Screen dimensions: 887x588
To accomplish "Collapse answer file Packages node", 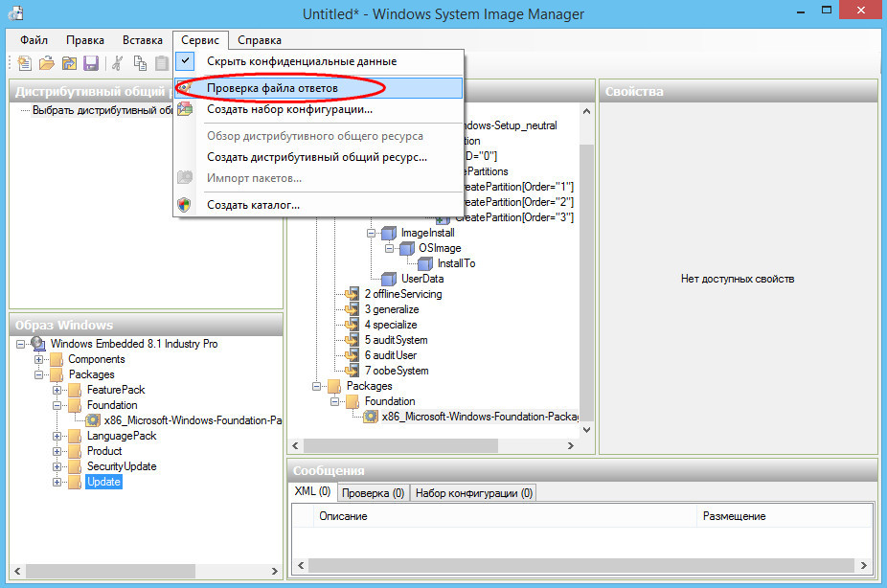I will pyautogui.click(x=316, y=386).
